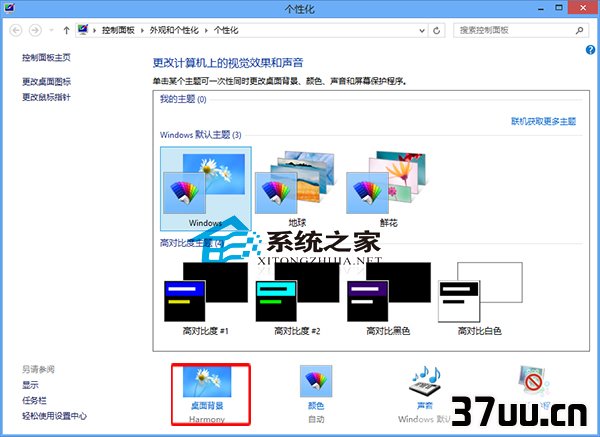
Task: Select 外观和个性化 breadcrumb
Action: pos(174,30)
